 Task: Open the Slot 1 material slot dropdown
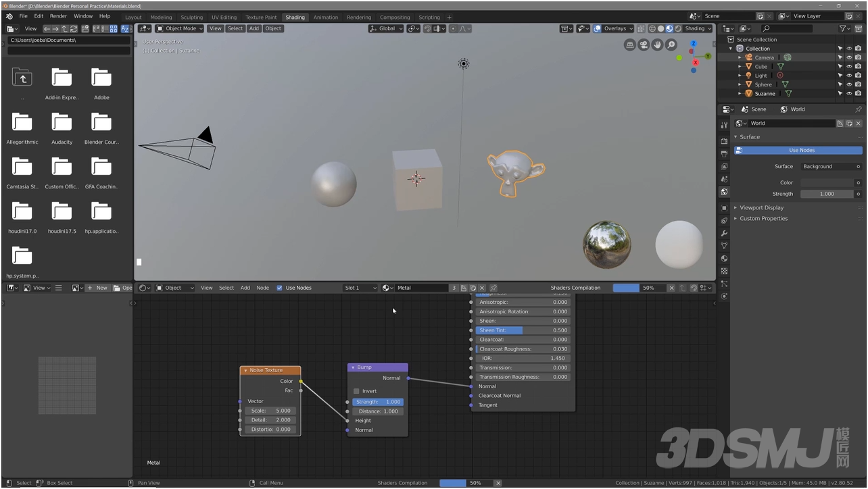tap(360, 288)
